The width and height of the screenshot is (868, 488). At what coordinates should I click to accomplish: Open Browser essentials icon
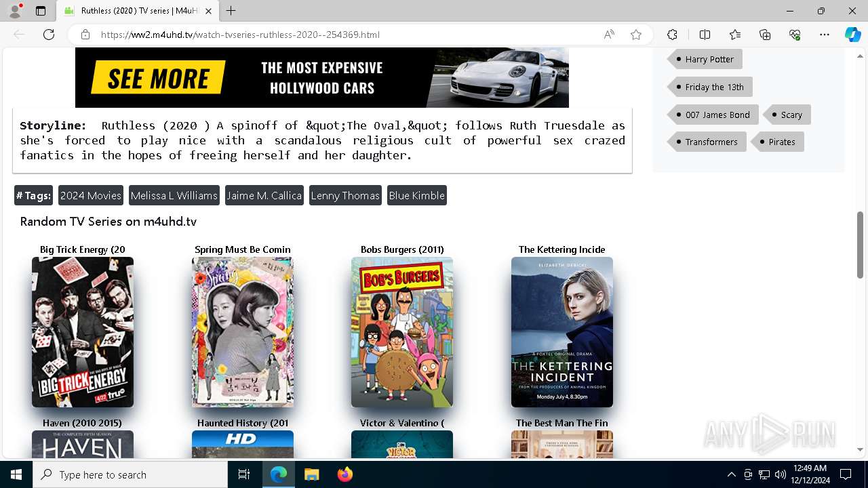[795, 35]
